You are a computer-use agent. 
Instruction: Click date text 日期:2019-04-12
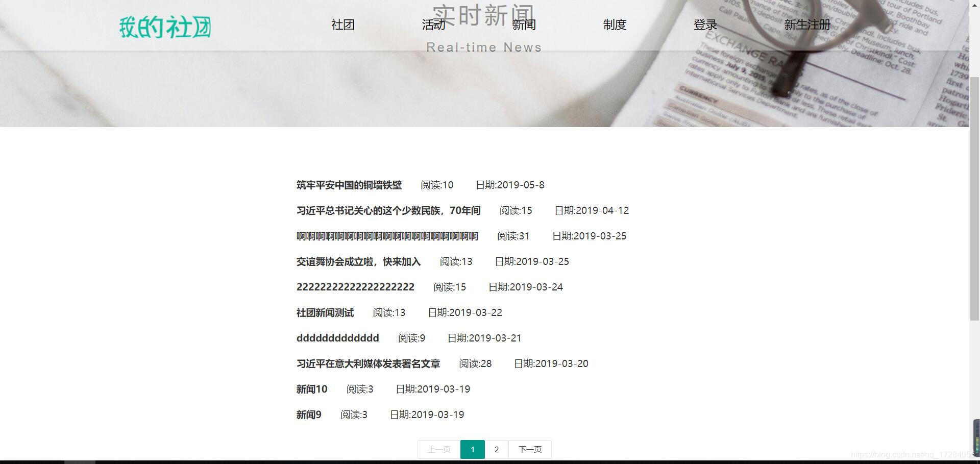592,210
